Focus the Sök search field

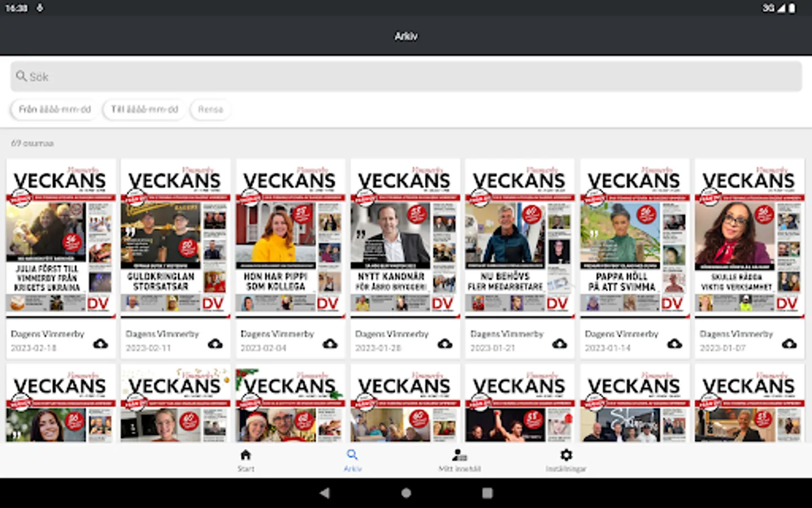pos(406,76)
